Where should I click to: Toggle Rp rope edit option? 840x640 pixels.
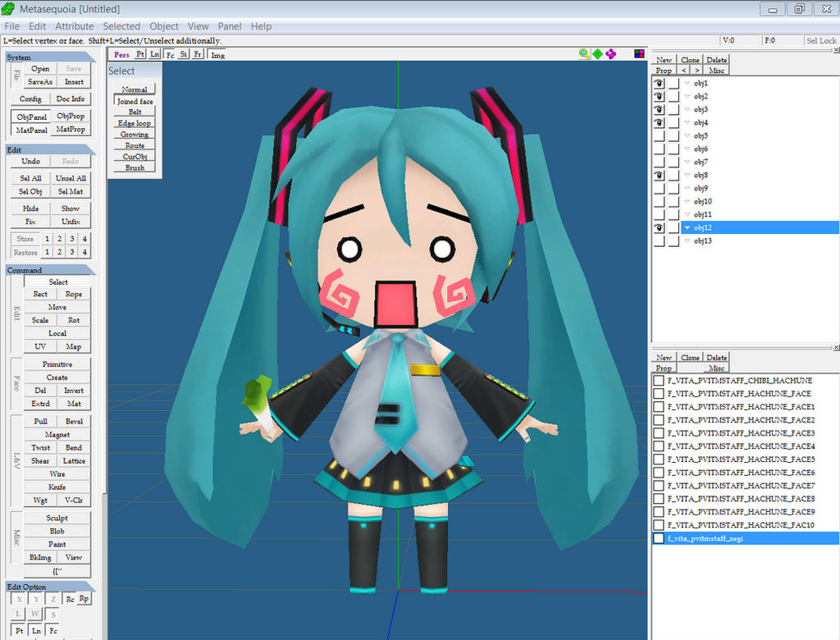[84, 599]
